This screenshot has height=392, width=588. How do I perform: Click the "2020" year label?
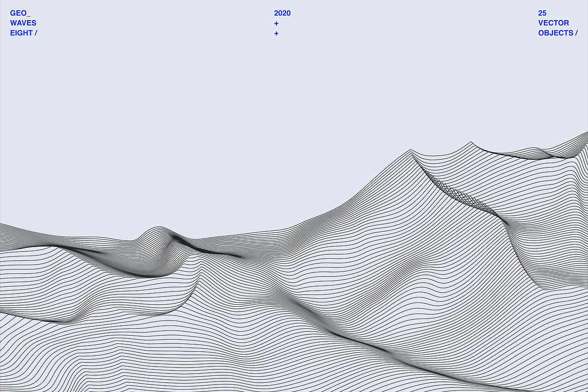pos(282,13)
